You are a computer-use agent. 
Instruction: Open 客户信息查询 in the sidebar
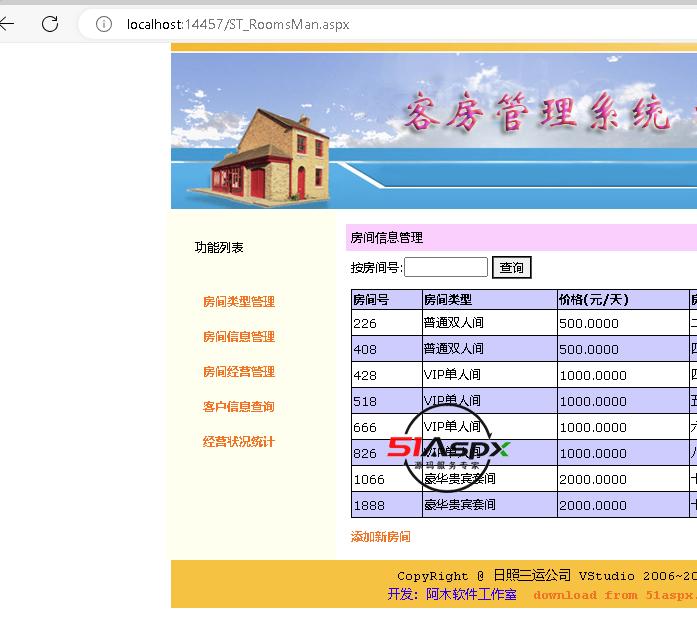pyautogui.click(x=238, y=407)
